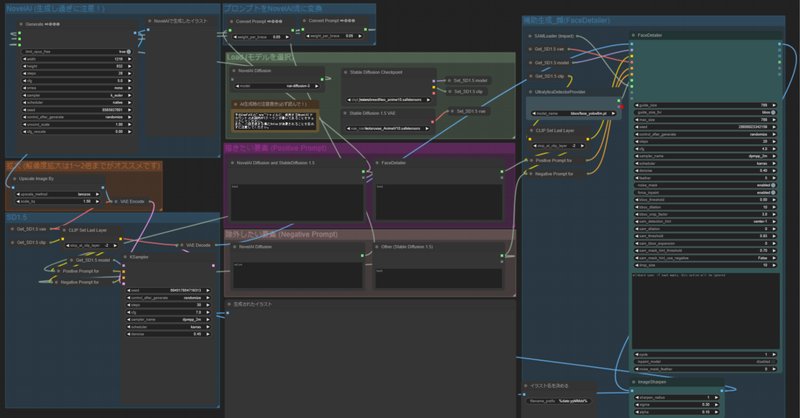Select the Negative Prompt group title
The width and height of the screenshot is (800, 418).
click(281, 234)
